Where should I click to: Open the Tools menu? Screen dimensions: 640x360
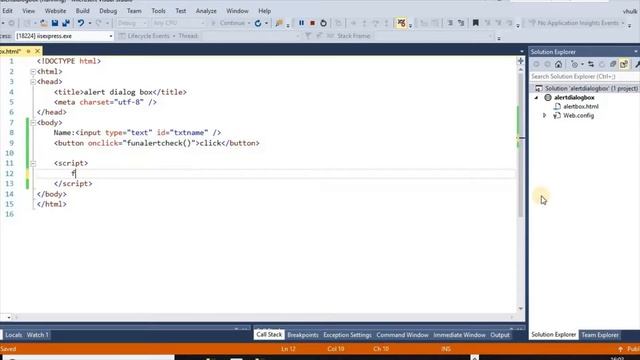(x=158, y=11)
